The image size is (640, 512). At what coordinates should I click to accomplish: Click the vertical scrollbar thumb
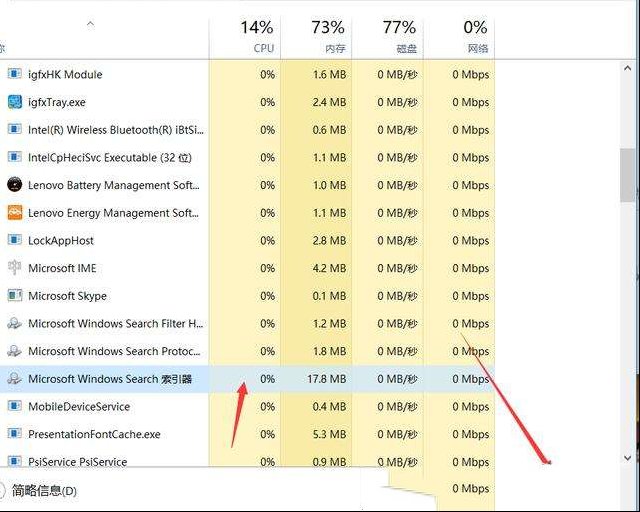tap(627, 175)
